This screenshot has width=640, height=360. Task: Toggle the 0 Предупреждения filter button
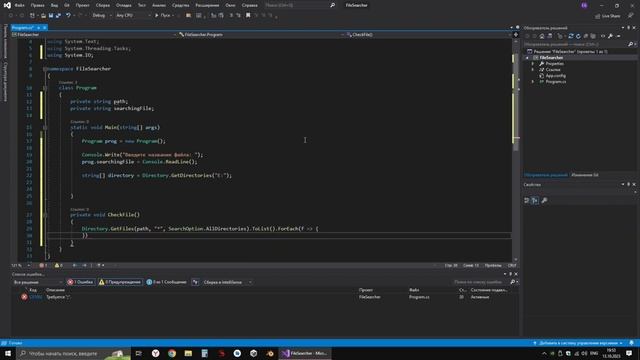coord(120,282)
